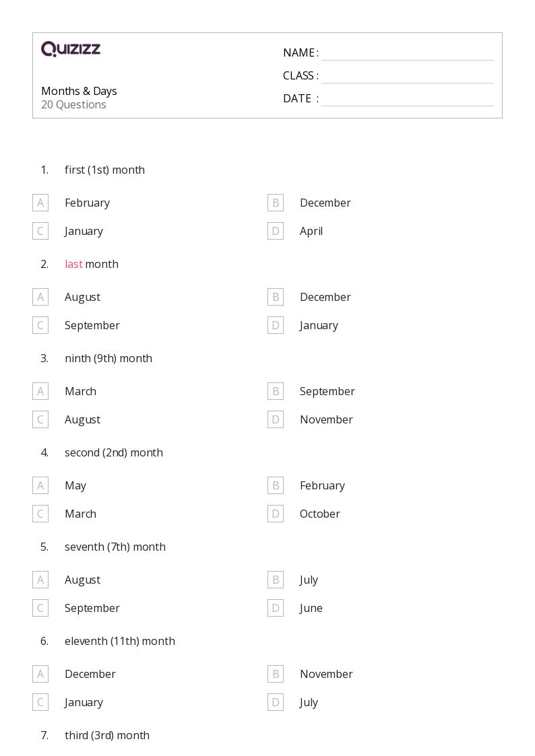Click the 'Months & Days' quiz title
The width and height of the screenshot is (535, 756).
(x=79, y=91)
